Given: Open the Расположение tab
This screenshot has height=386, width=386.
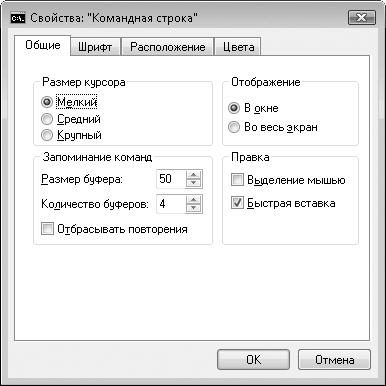Looking at the screenshot, I should pos(168,47).
